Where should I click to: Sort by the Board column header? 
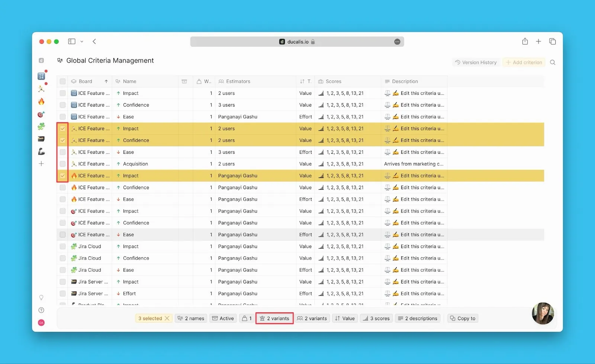click(x=86, y=81)
